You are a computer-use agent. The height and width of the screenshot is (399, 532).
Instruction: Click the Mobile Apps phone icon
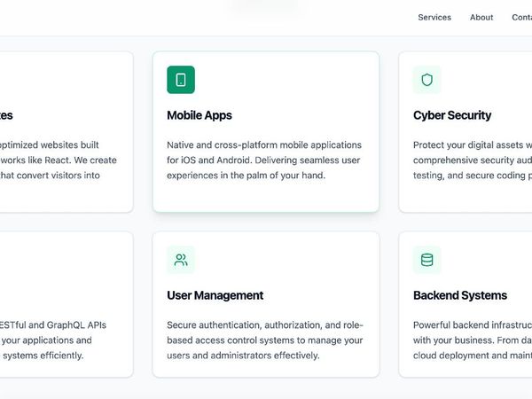point(181,80)
